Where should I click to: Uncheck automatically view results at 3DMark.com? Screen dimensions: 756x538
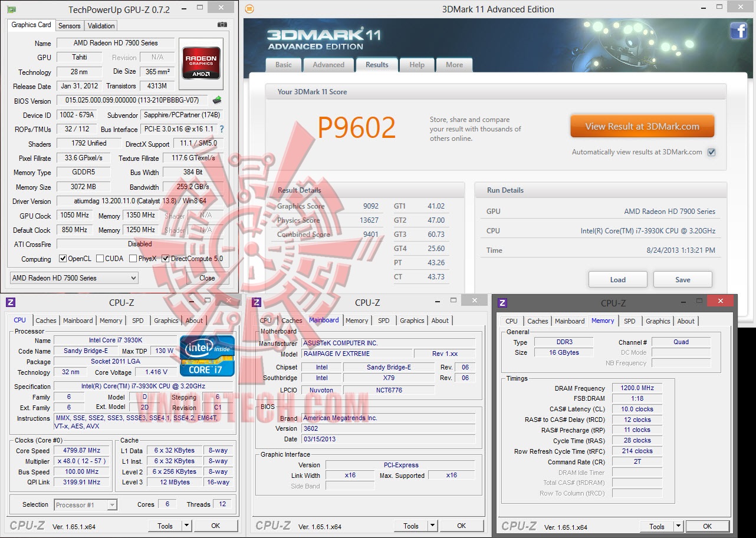point(711,152)
